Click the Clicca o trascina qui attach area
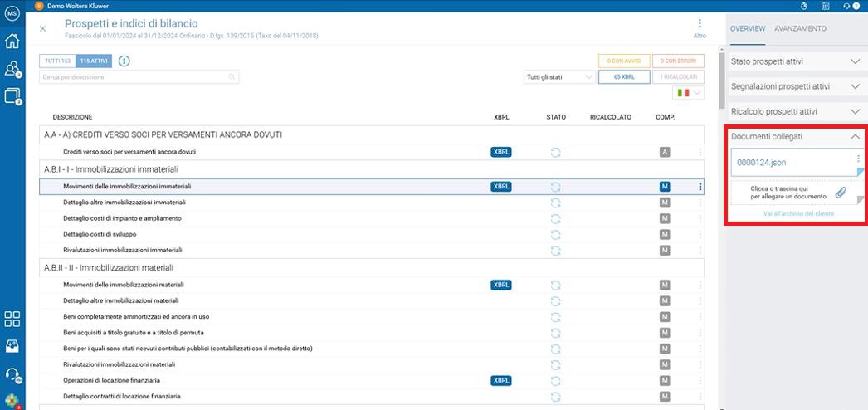The width and height of the screenshot is (868, 410). click(x=796, y=193)
